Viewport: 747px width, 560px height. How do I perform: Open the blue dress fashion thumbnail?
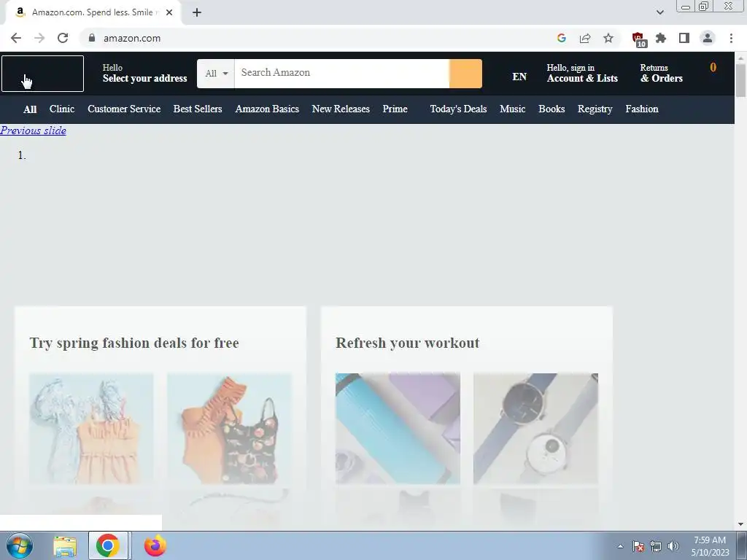tap(91, 429)
